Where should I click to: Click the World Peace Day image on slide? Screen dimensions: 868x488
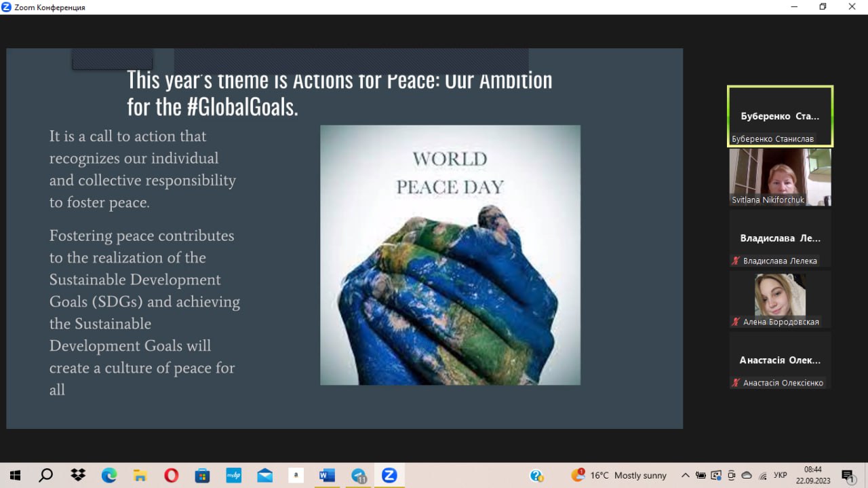coord(450,255)
